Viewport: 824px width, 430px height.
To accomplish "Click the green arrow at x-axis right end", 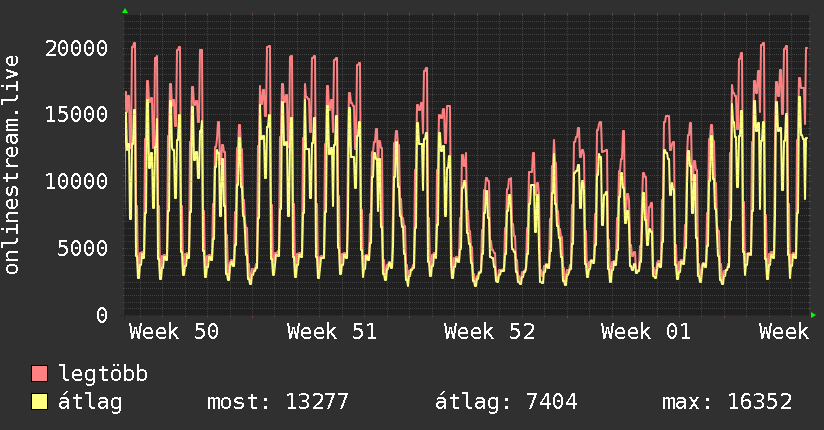I will click(814, 315).
